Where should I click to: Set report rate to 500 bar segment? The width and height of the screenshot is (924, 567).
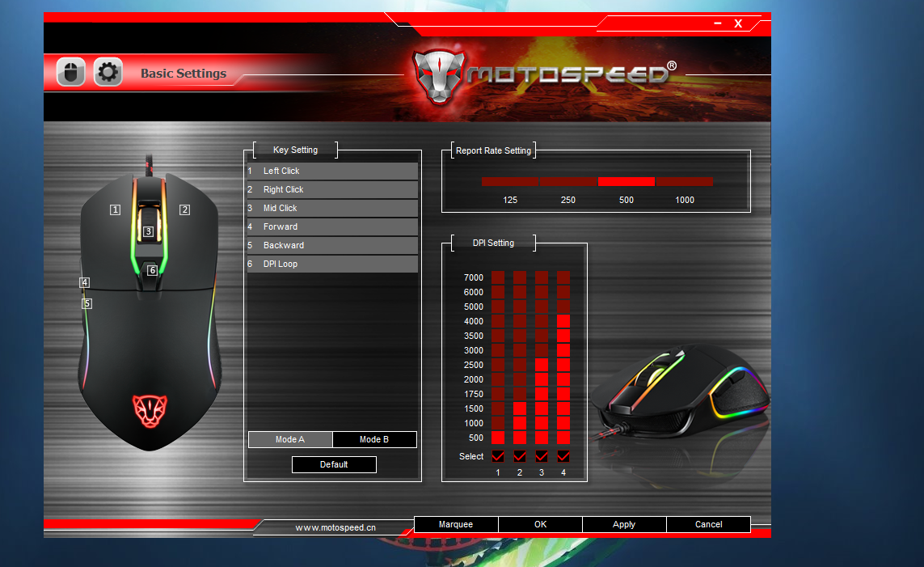(627, 181)
